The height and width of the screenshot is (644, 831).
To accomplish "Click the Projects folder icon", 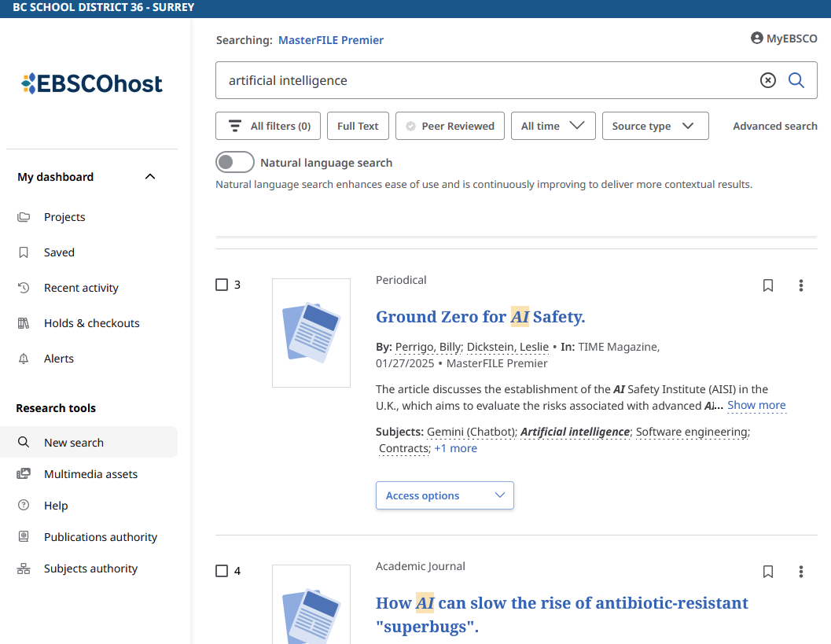I will [24, 217].
